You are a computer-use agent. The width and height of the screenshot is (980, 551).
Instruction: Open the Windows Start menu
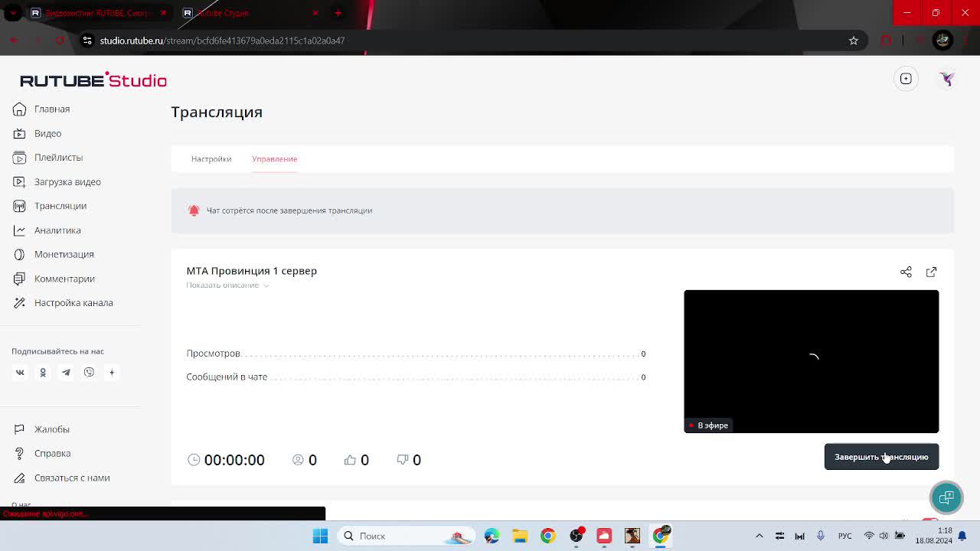pyautogui.click(x=320, y=536)
